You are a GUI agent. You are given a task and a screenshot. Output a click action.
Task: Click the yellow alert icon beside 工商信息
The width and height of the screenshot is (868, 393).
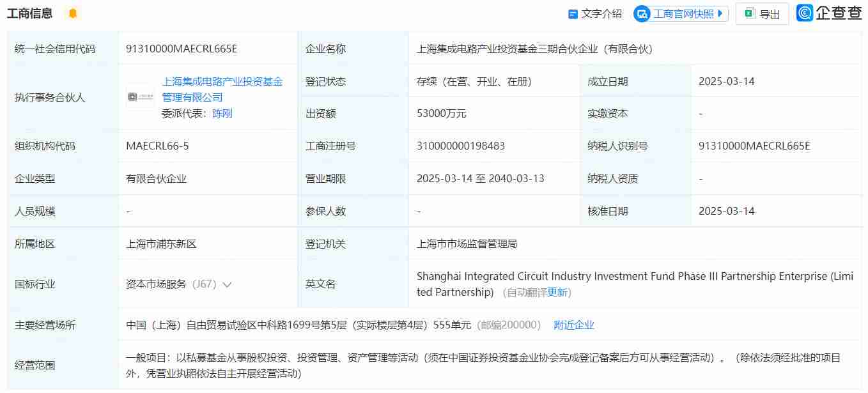72,13
